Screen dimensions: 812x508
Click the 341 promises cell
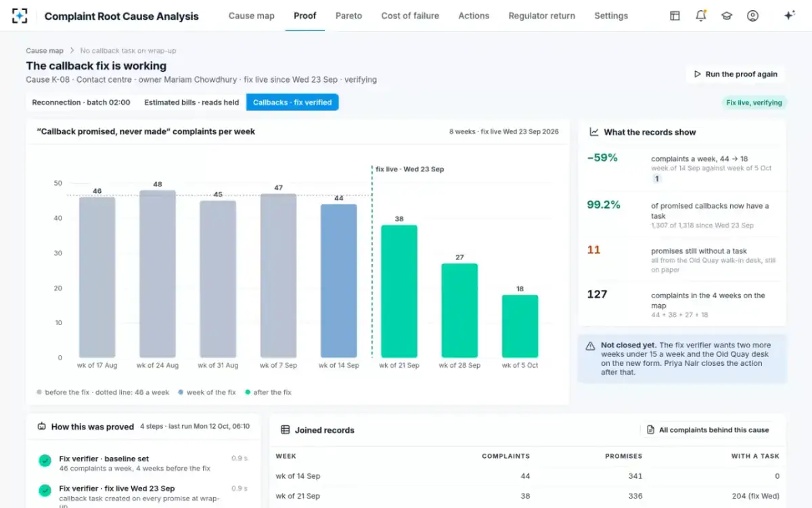point(635,476)
